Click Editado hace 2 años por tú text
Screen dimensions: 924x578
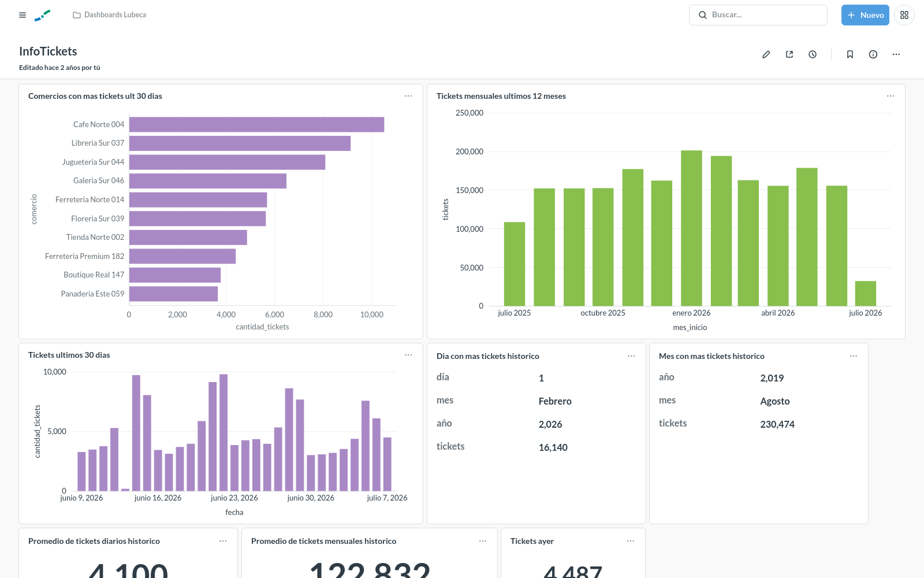pos(59,68)
